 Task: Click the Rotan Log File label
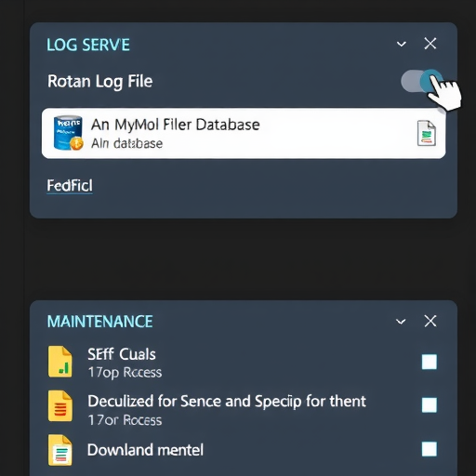99,82
